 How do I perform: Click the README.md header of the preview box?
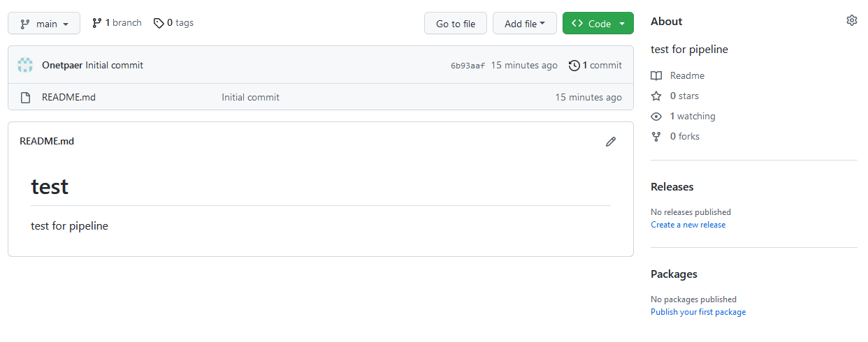[x=47, y=141]
